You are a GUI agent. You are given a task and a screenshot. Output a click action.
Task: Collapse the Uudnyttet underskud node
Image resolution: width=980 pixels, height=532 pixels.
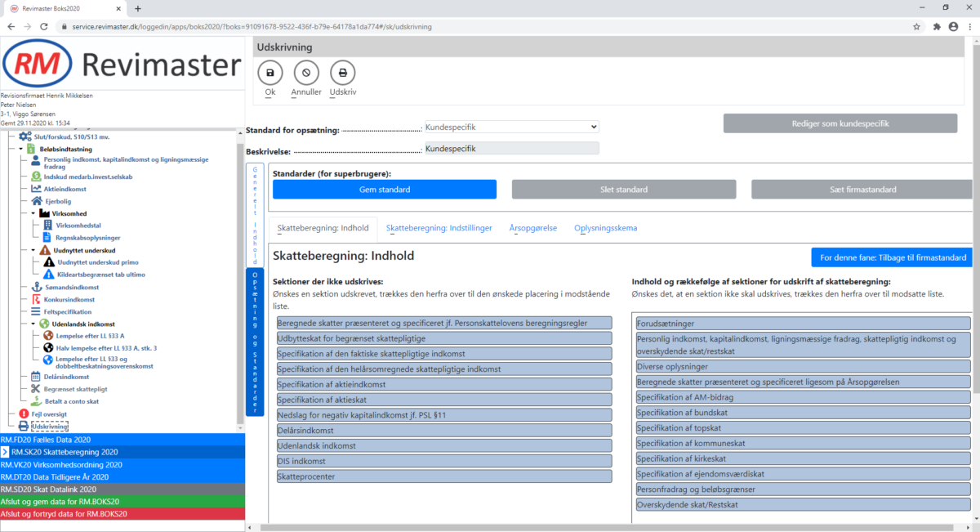point(33,250)
